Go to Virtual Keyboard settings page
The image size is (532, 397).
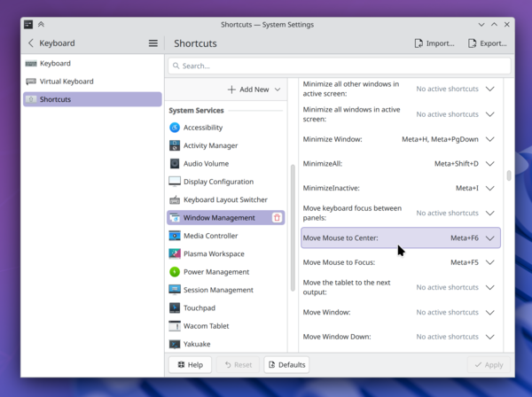[x=66, y=82]
